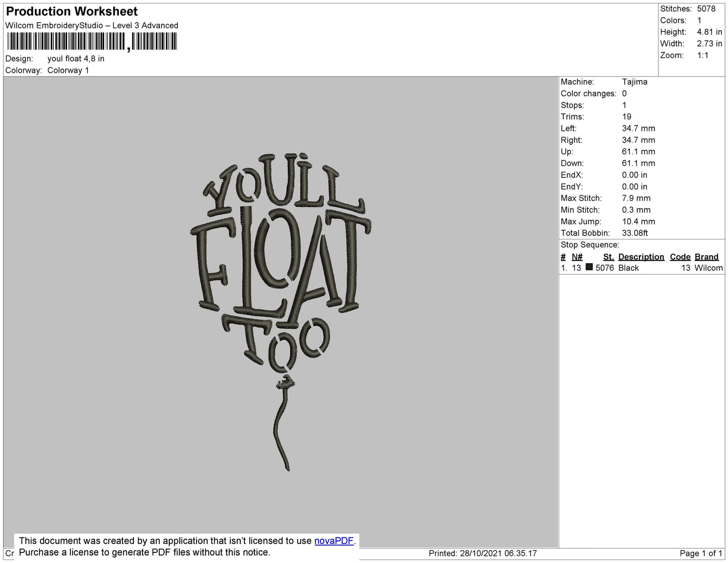Open the novaPDF link

pyautogui.click(x=334, y=541)
